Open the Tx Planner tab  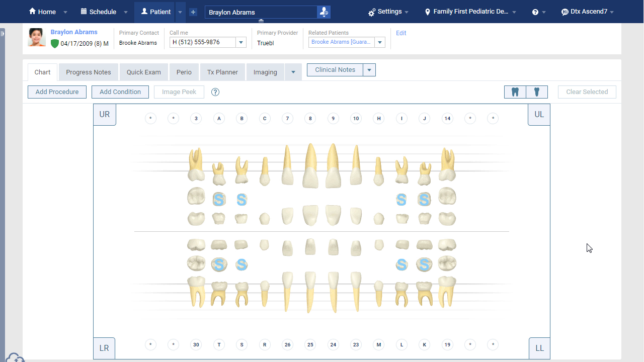click(222, 72)
